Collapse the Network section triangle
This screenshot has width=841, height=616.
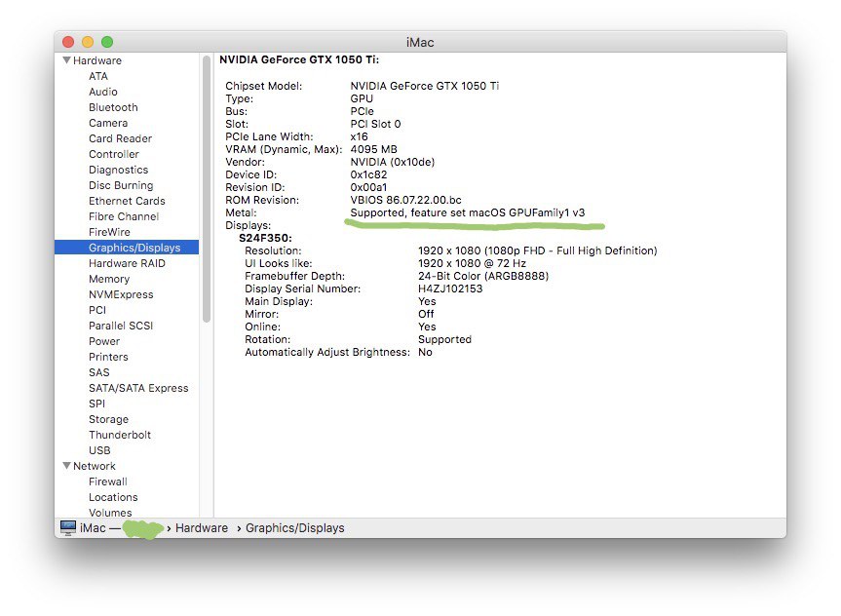click(x=66, y=466)
